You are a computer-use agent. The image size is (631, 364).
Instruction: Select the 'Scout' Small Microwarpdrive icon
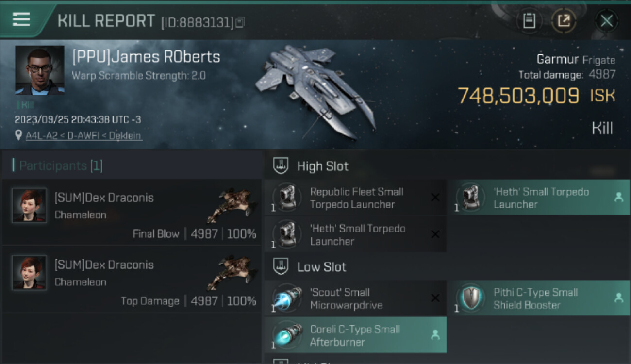pyautogui.click(x=287, y=298)
